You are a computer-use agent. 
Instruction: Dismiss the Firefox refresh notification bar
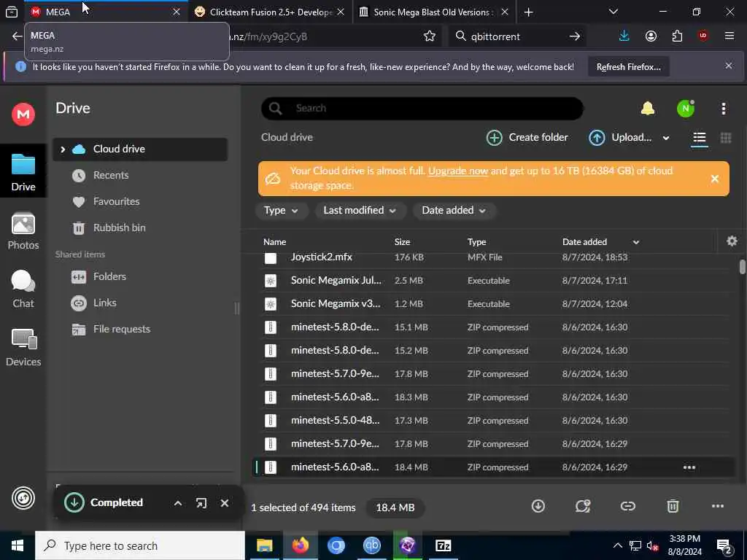coord(729,66)
